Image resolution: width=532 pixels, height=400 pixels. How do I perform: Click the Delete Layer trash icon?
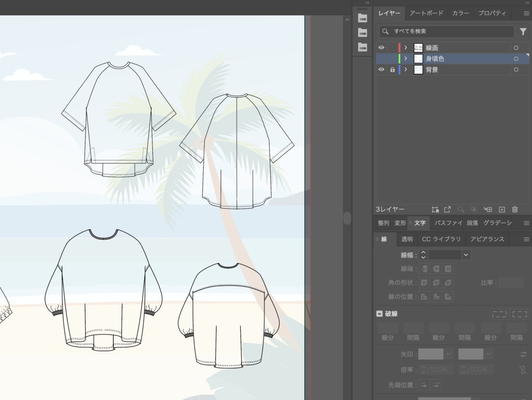pyautogui.click(x=514, y=209)
